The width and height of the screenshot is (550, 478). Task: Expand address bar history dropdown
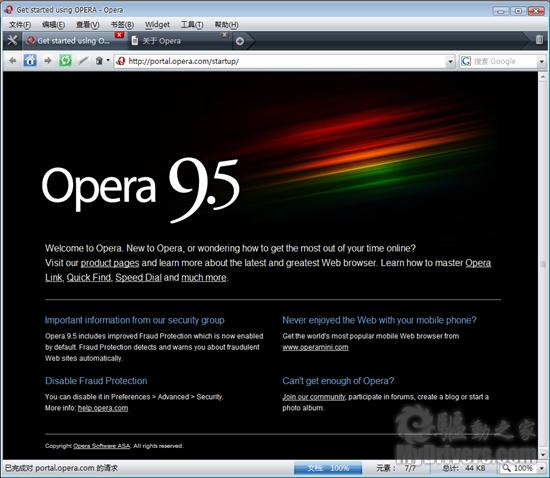click(450, 62)
